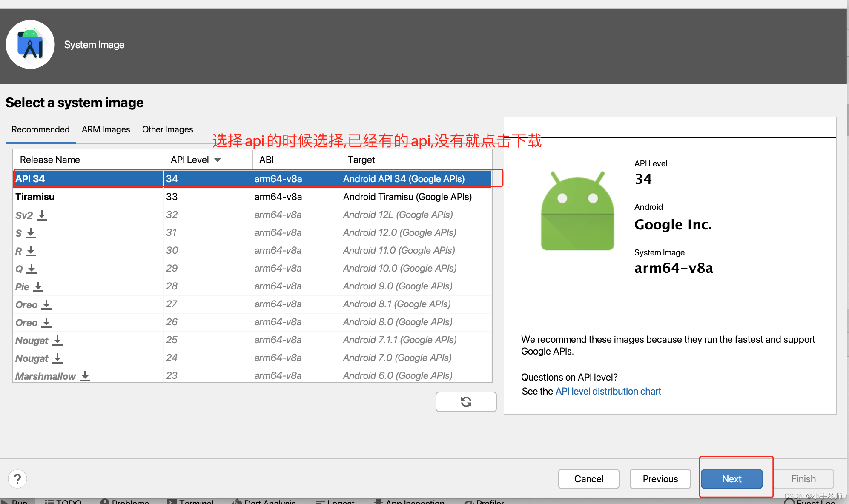This screenshot has width=849, height=504.
Task: Click the green Android robot image
Action: tap(577, 211)
